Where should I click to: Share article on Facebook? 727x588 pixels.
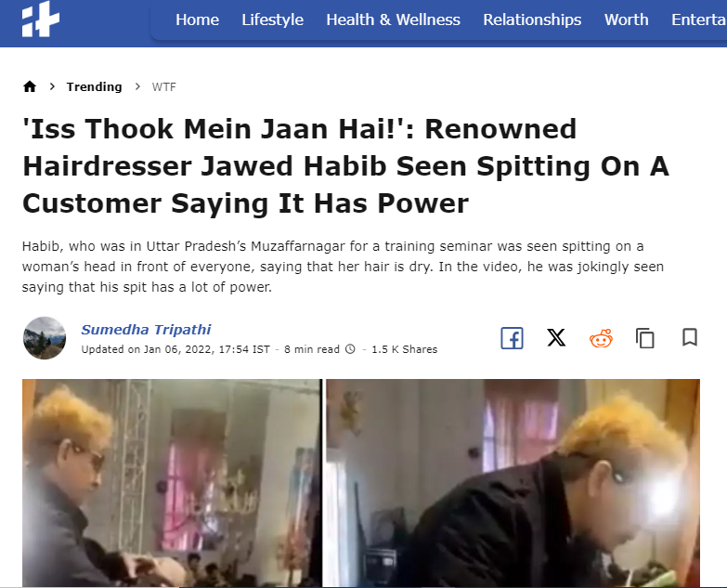point(512,338)
